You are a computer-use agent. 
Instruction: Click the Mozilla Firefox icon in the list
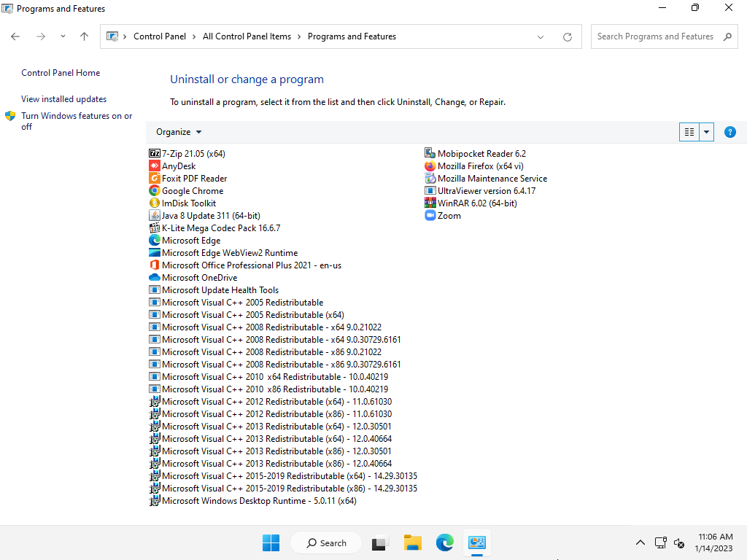[430, 166]
